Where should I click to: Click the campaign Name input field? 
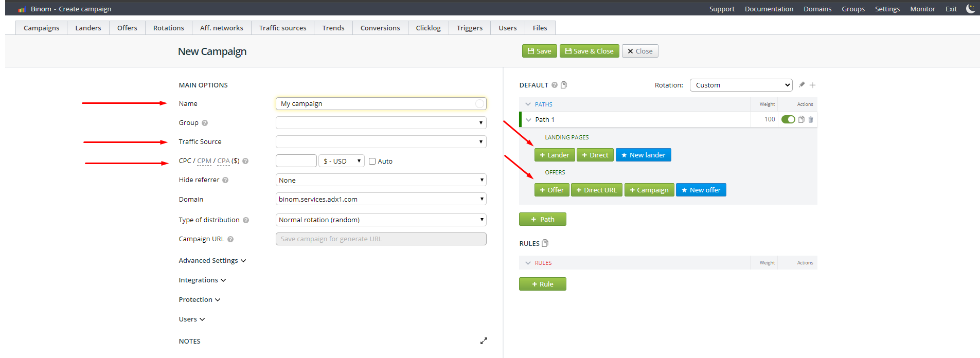point(381,103)
